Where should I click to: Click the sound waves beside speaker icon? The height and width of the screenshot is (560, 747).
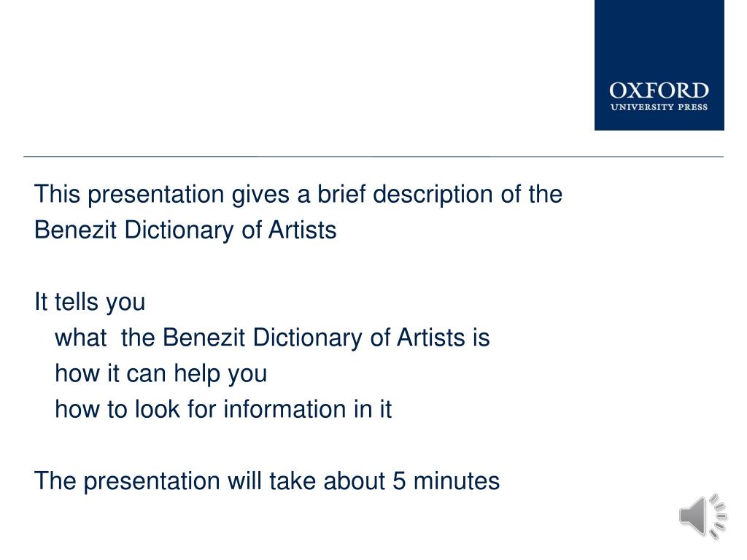point(718,516)
